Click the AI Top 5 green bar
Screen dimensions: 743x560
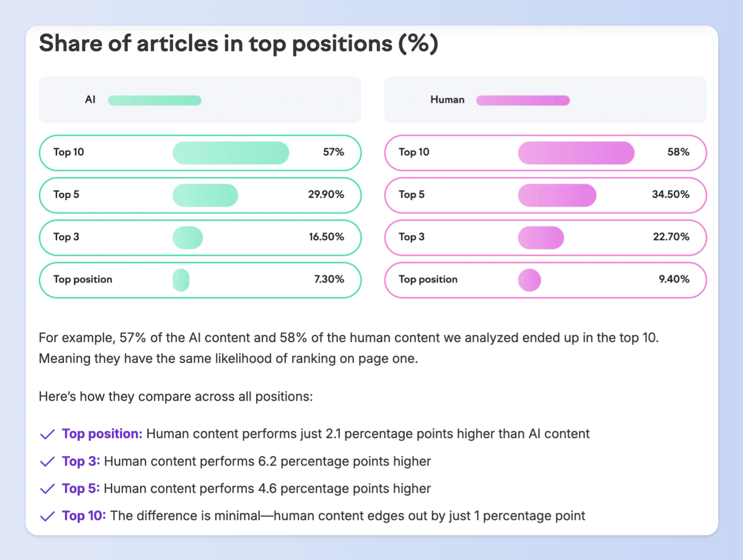click(205, 195)
